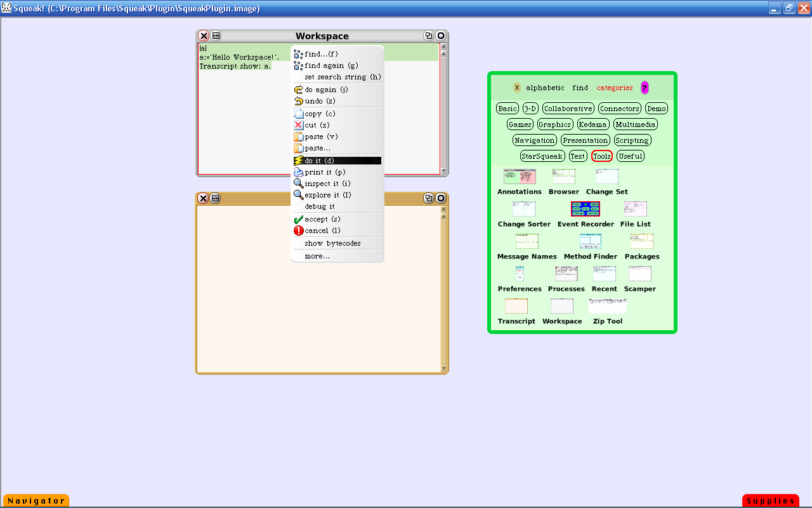Open the more... submenu entry
This screenshot has height=508, width=812.
pos(337,256)
